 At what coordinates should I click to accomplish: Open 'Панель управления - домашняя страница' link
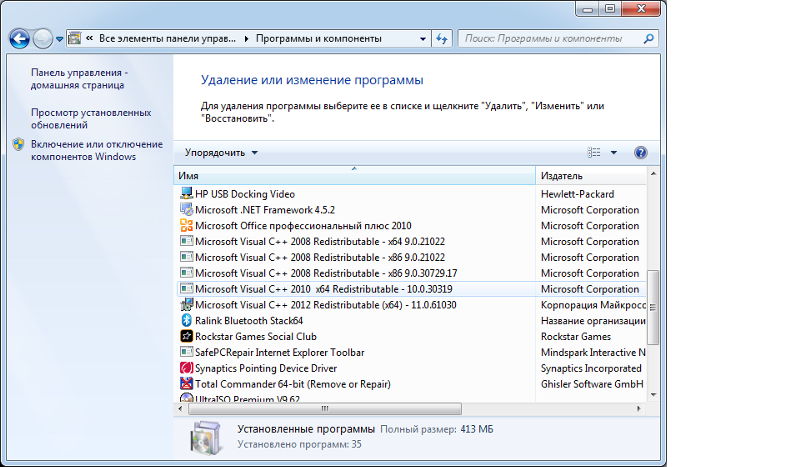79,79
